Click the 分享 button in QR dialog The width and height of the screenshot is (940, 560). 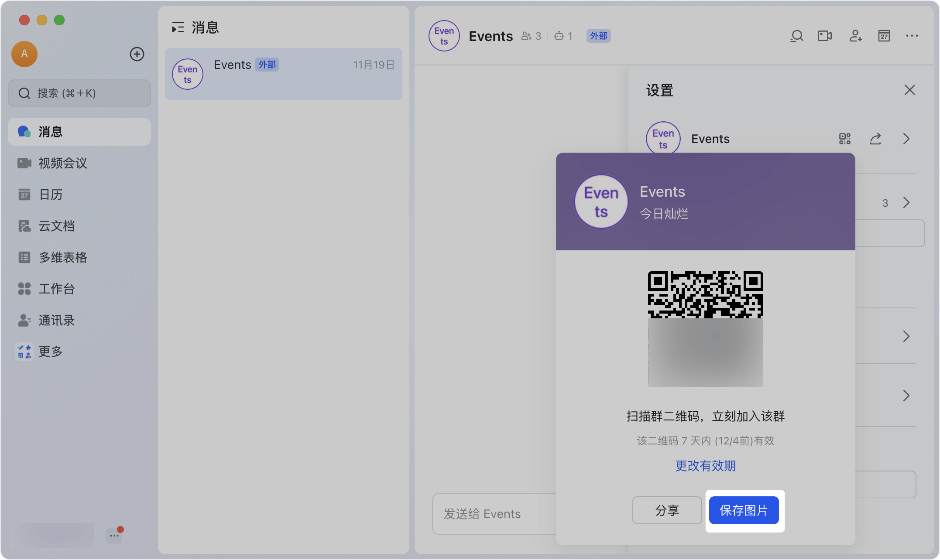pos(667,510)
